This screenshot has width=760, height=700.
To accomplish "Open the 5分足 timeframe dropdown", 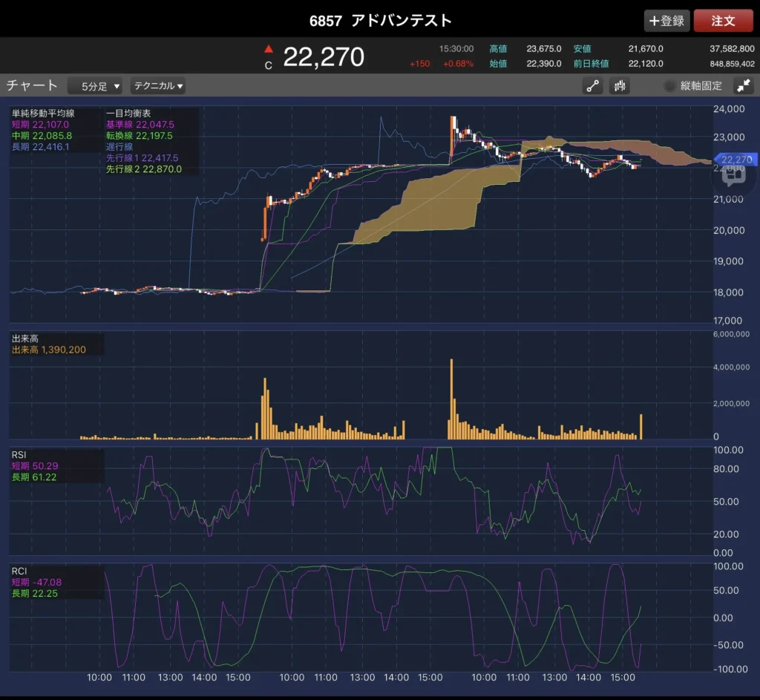I will click(x=95, y=86).
